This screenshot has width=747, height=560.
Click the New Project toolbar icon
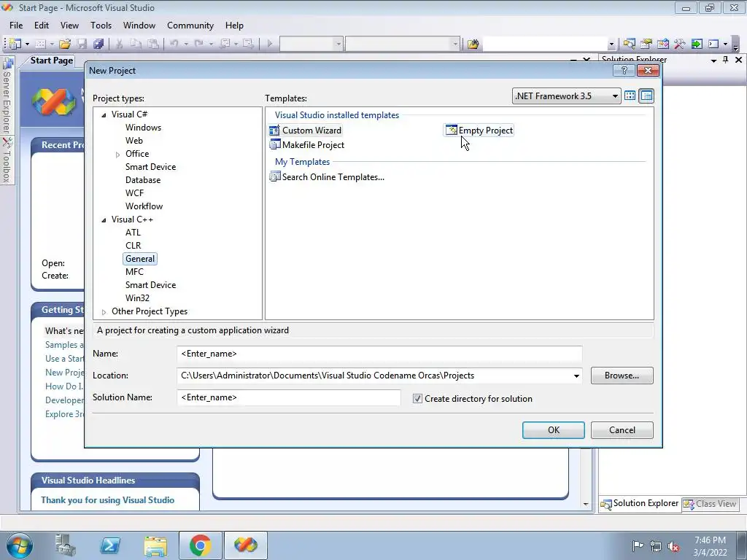tap(15, 44)
